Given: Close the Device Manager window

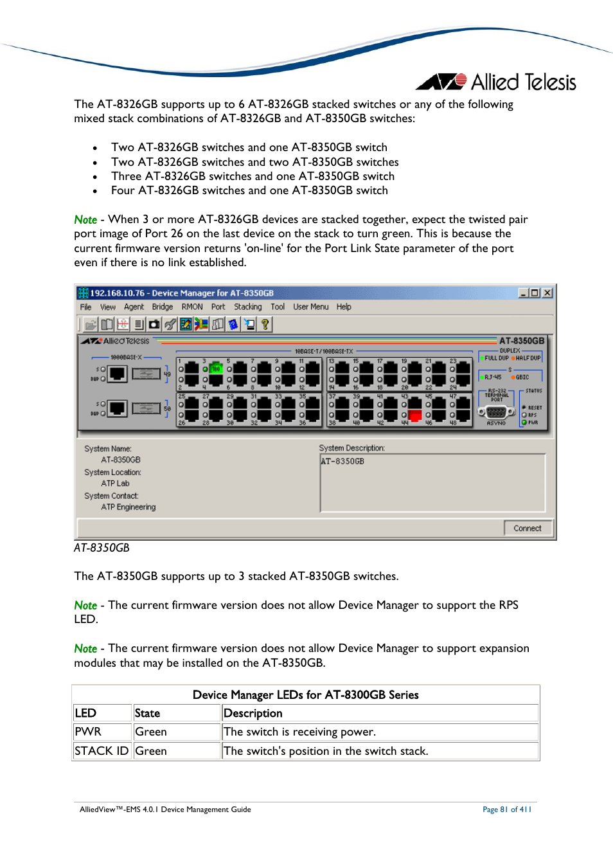Looking at the screenshot, I should pos(547,293).
